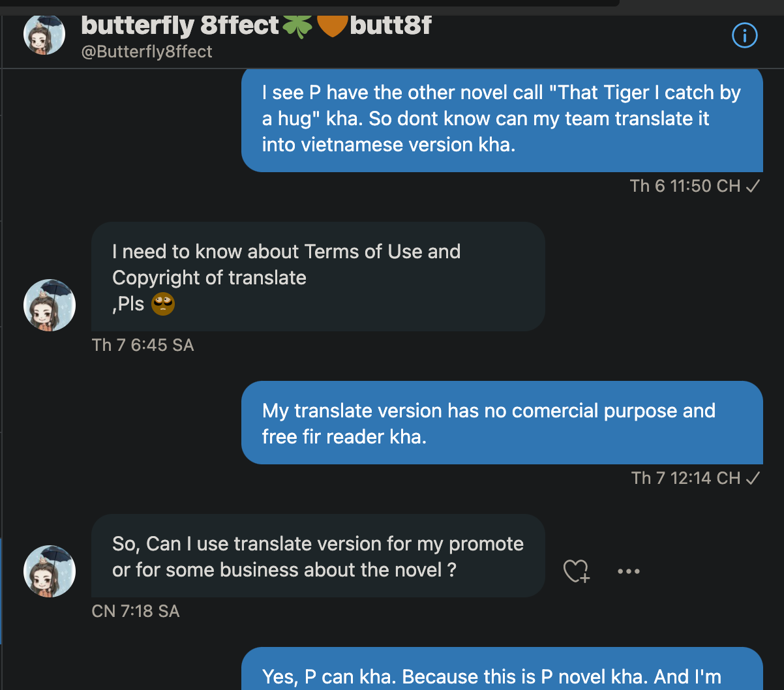Click the "Th 7 6:45 SA" timestamp
Screen dimensions: 784x690
143,345
